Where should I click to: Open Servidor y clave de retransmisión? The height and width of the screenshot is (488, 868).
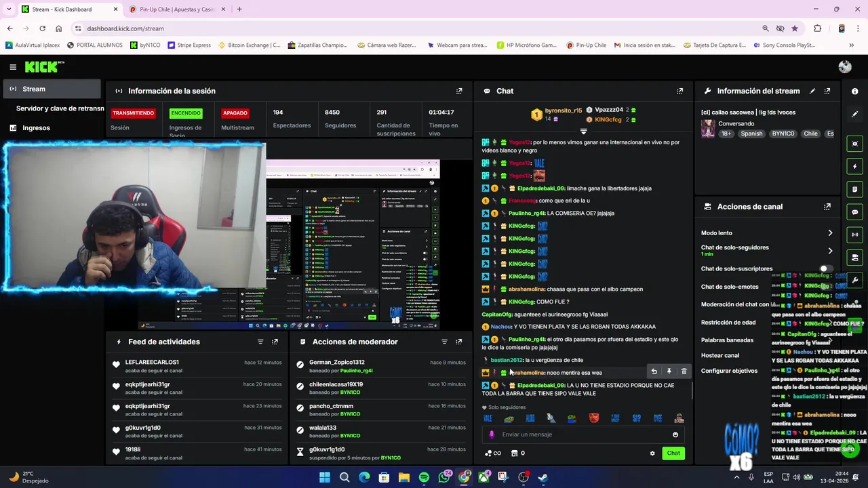(60, 108)
